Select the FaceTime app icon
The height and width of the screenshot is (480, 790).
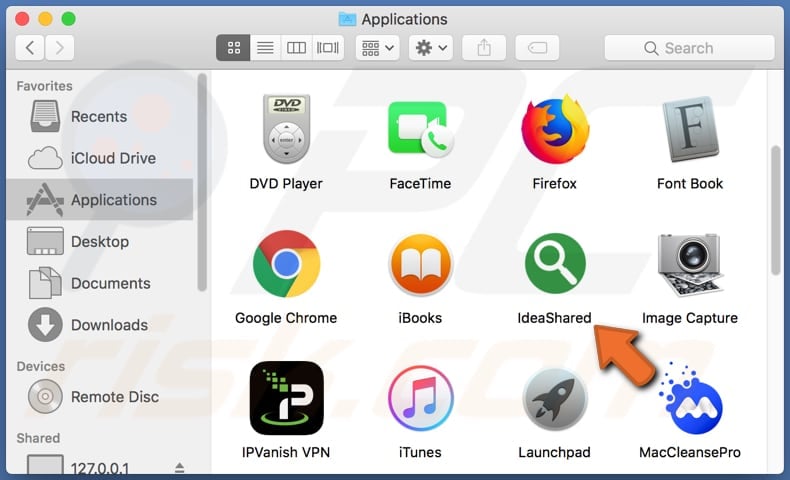420,129
